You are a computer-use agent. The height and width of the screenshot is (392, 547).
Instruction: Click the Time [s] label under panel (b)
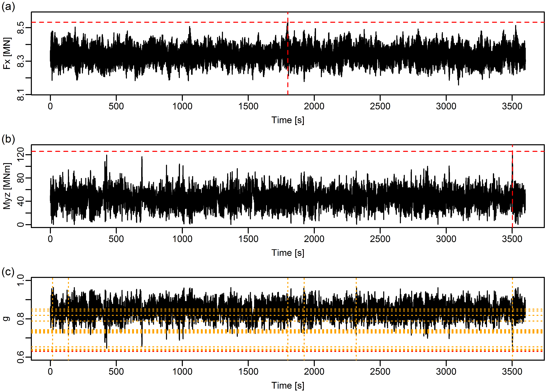[288, 253]
